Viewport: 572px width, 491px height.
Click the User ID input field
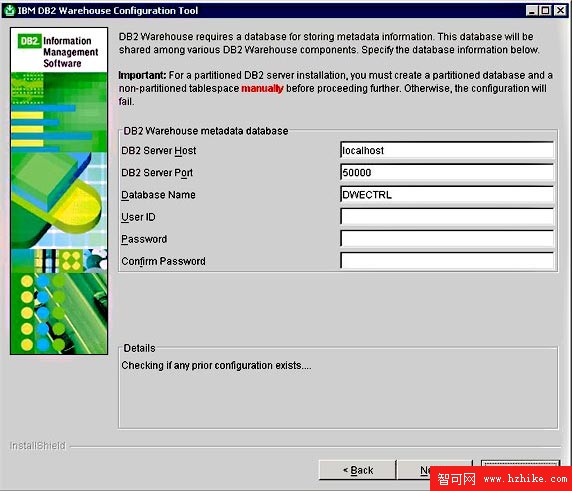click(x=447, y=217)
